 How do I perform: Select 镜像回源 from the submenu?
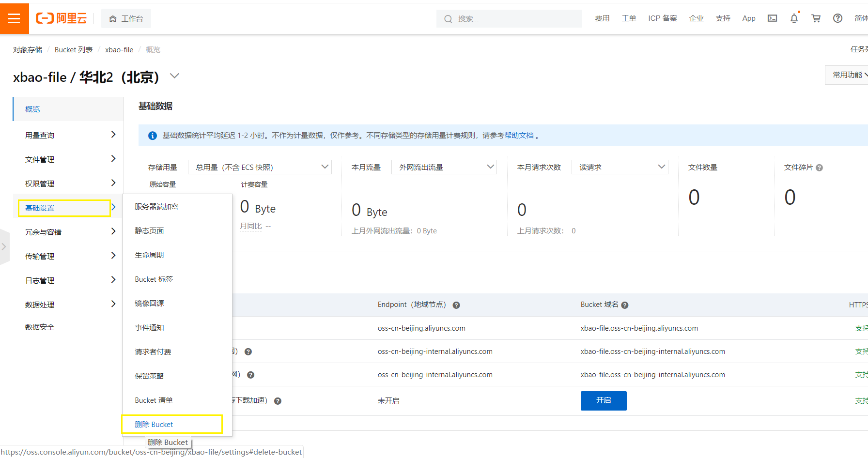click(177, 304)
